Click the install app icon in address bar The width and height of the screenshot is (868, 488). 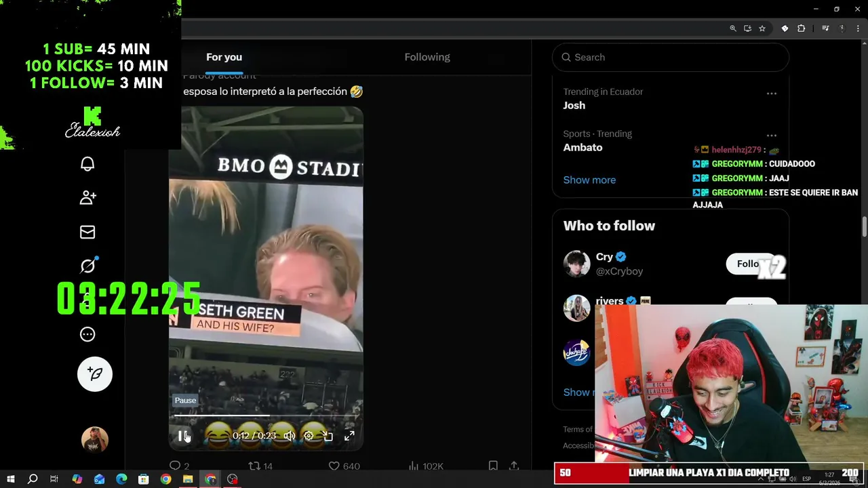click(747, 28)
